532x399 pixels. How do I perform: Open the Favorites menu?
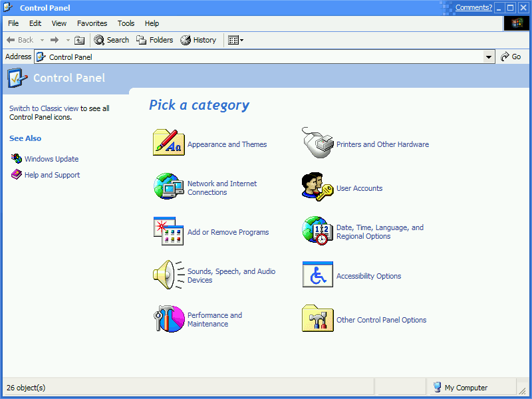click(92, 23)
